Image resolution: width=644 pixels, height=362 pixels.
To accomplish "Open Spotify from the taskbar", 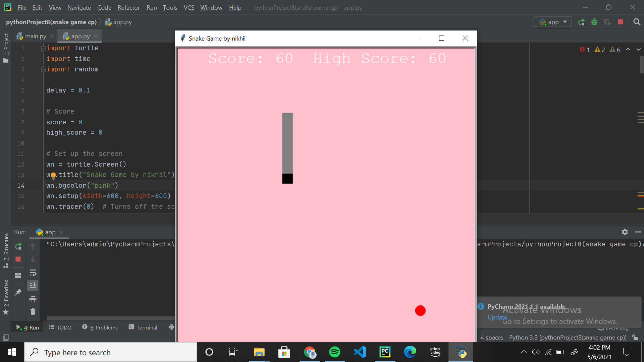I will click(x=335, y=352).
